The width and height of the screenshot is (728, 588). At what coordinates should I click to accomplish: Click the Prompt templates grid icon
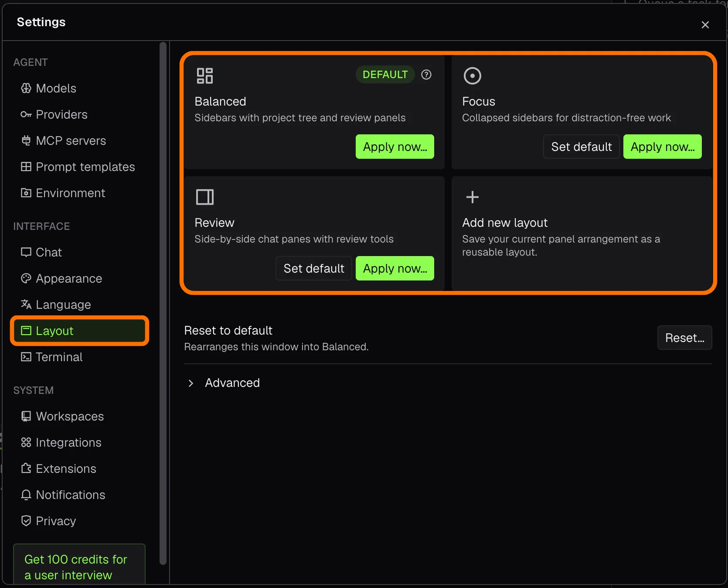tap(26, 167)
